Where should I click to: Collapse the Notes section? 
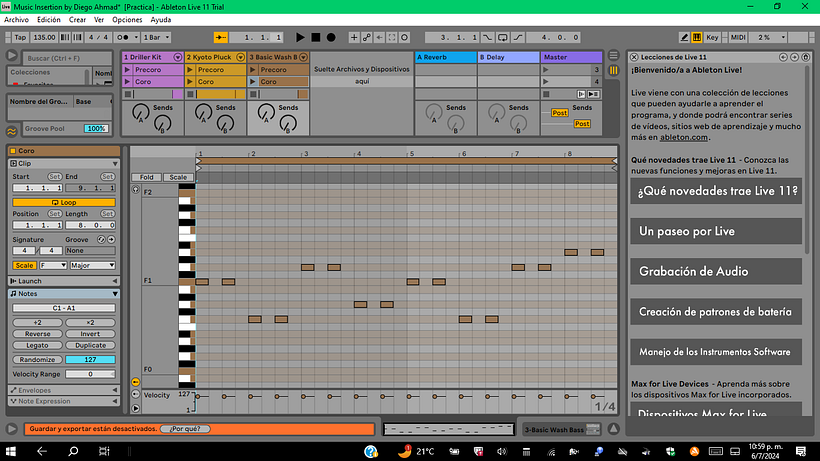click(115, 294)
